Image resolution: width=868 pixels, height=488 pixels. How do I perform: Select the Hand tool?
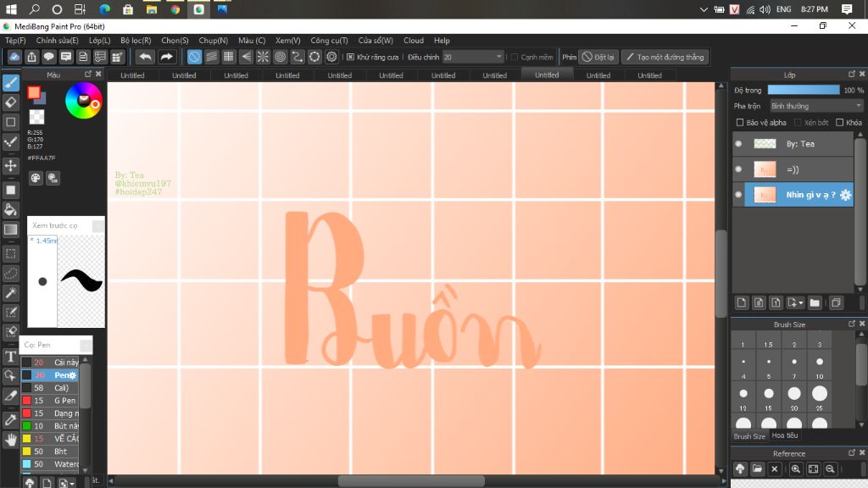pos(10,440)
